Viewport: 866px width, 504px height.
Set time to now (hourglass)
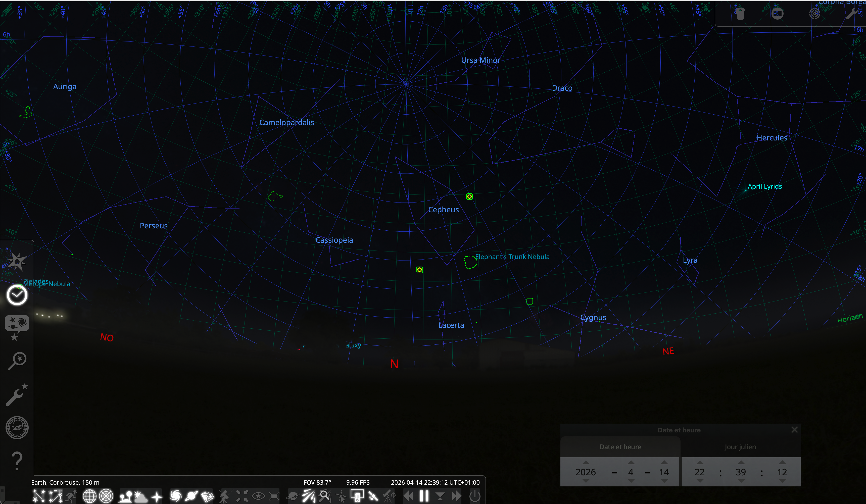(x=440, y=496)
